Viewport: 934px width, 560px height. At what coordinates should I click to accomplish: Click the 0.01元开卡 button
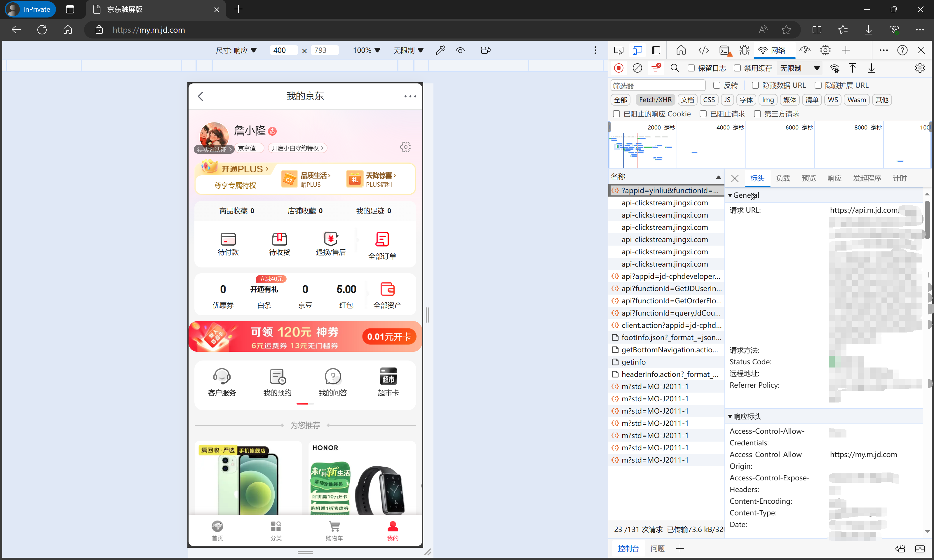tap(389, 337)
